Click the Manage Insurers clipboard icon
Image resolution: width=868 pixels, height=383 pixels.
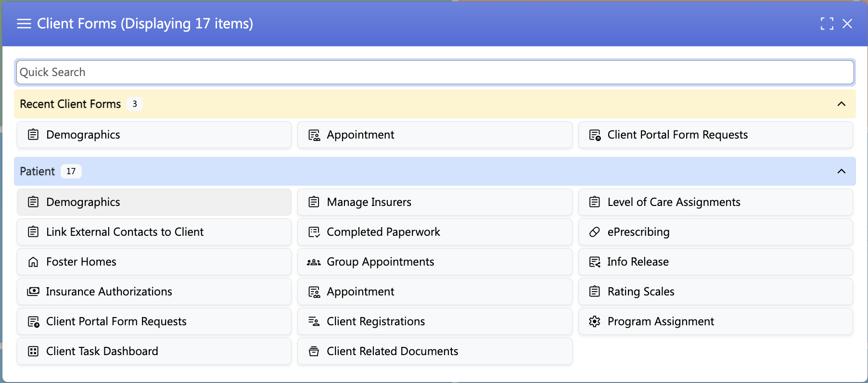click(314, 202)
